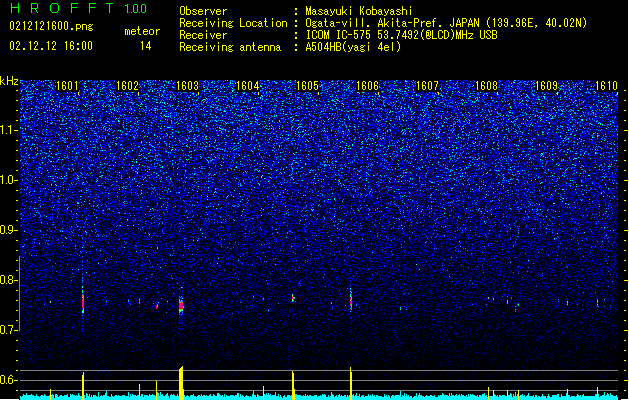Click the strong meteor echo before 1603

click(x=181, y=306)
